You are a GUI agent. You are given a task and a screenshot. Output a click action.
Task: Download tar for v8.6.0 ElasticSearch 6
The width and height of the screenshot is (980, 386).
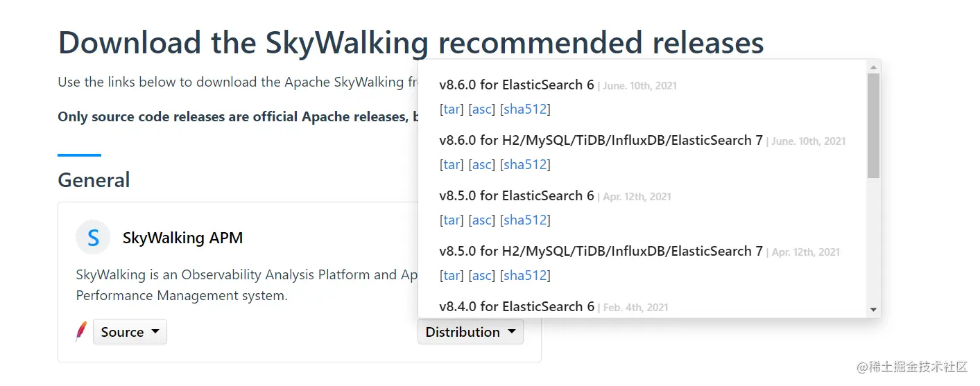point(452,109)
